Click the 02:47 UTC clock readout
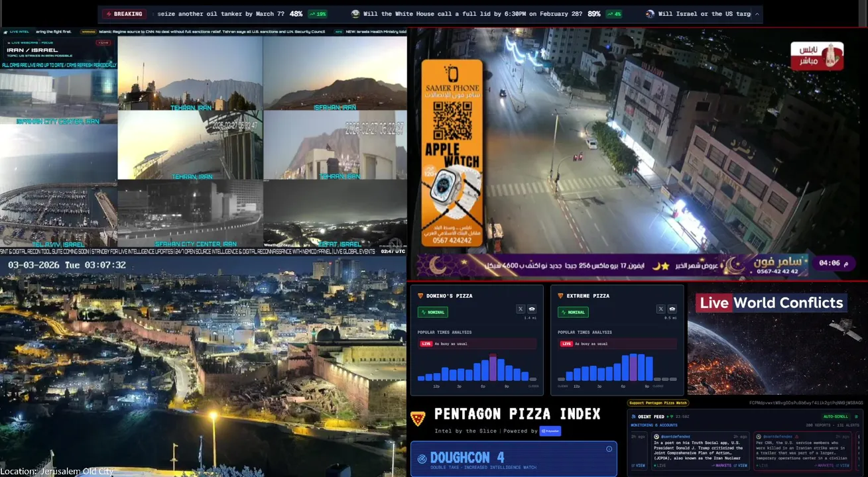The image size is (868, 477). (391, 252)
